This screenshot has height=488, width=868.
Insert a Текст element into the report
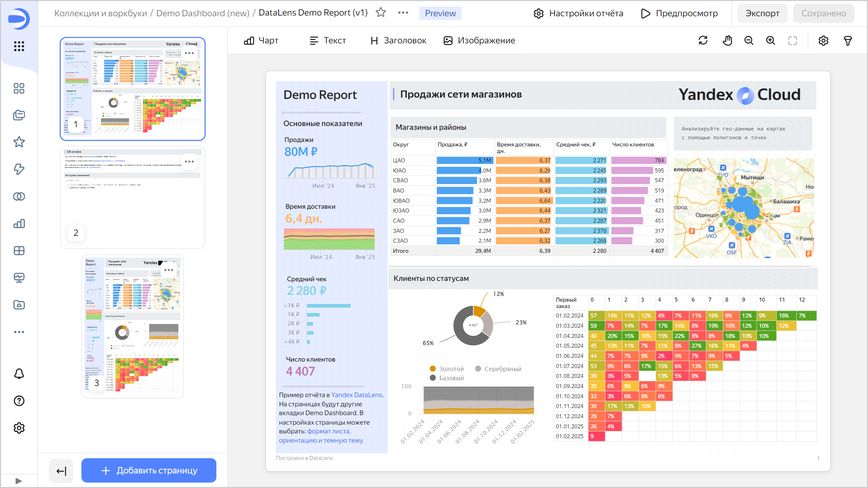(328, 40)
